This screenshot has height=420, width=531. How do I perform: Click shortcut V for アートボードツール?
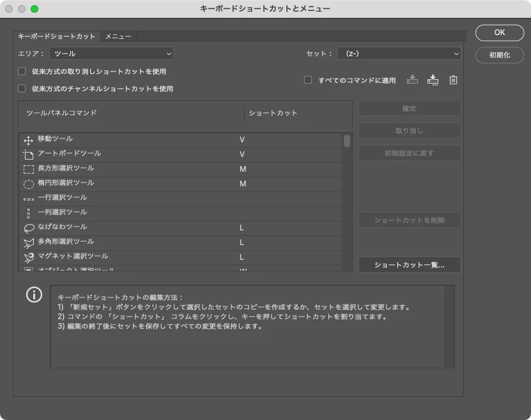pos(242,154)
